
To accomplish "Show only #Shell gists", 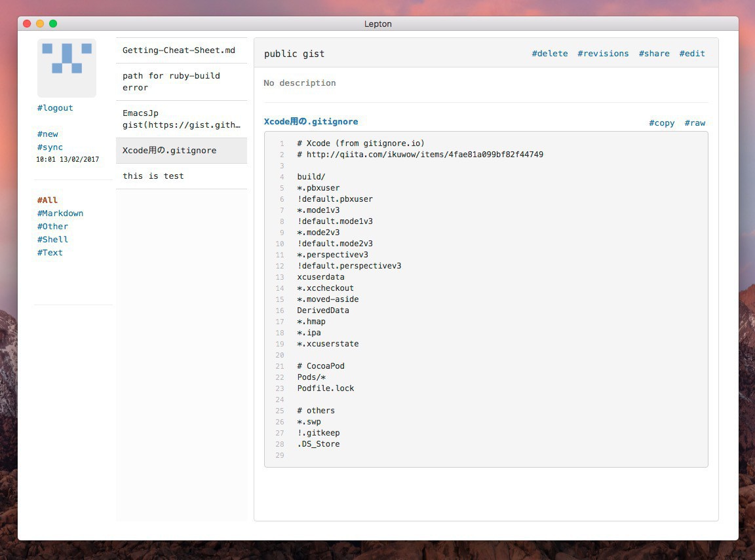I will 52,240.
